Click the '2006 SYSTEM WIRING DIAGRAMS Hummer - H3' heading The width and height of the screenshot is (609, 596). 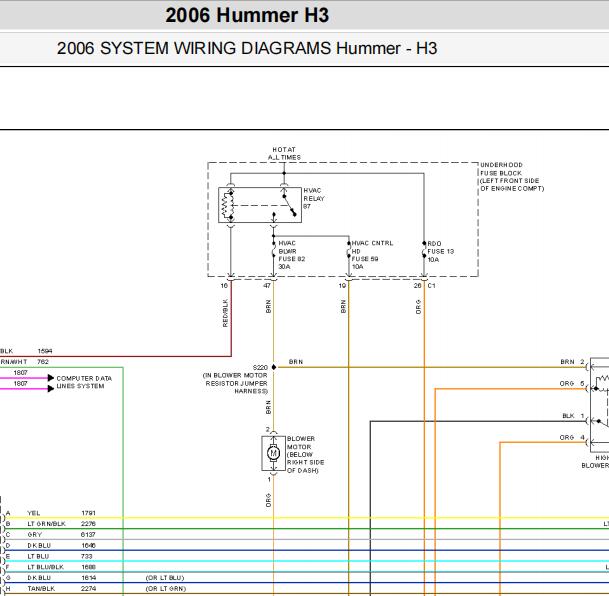click(x=247, y=48)
